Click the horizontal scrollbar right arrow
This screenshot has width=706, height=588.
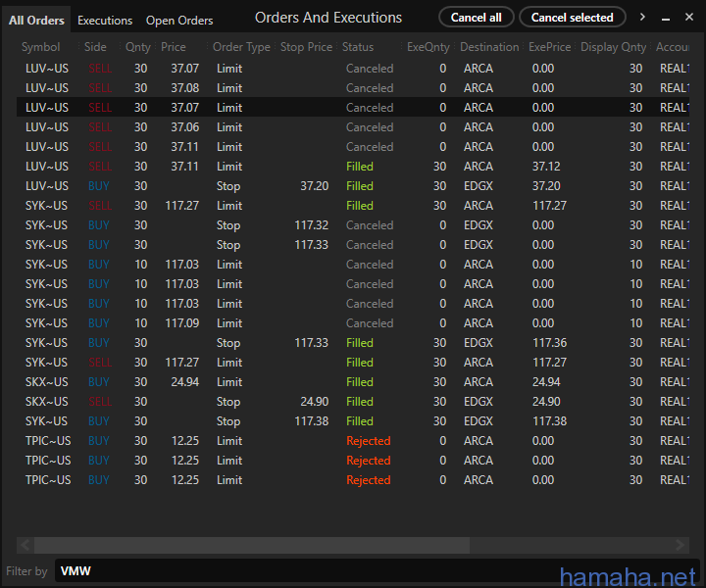click(681, 545)
